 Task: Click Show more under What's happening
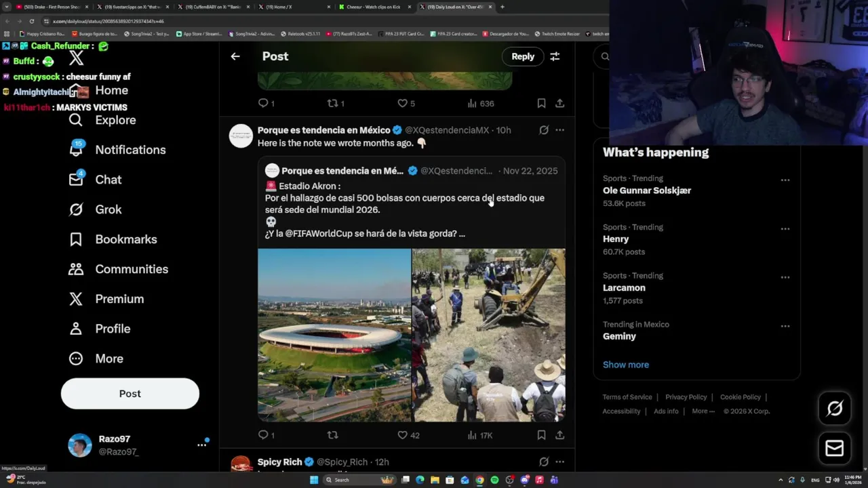tap(626, 365)
